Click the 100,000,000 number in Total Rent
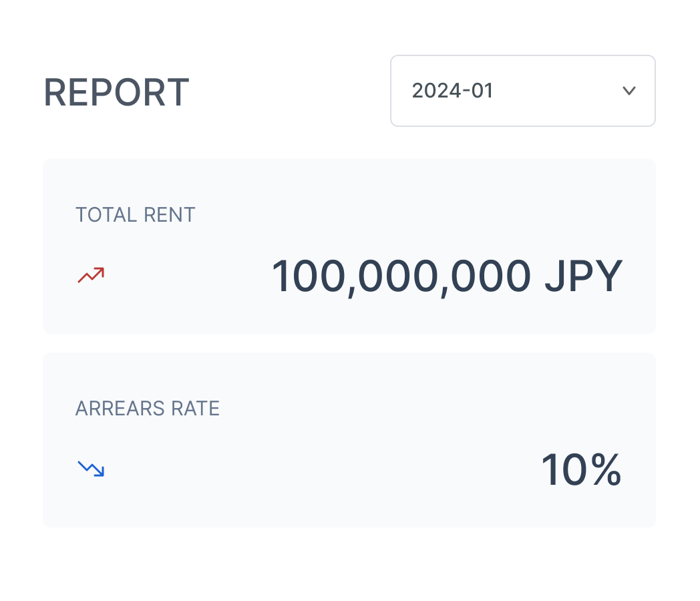 click(401, 276)
